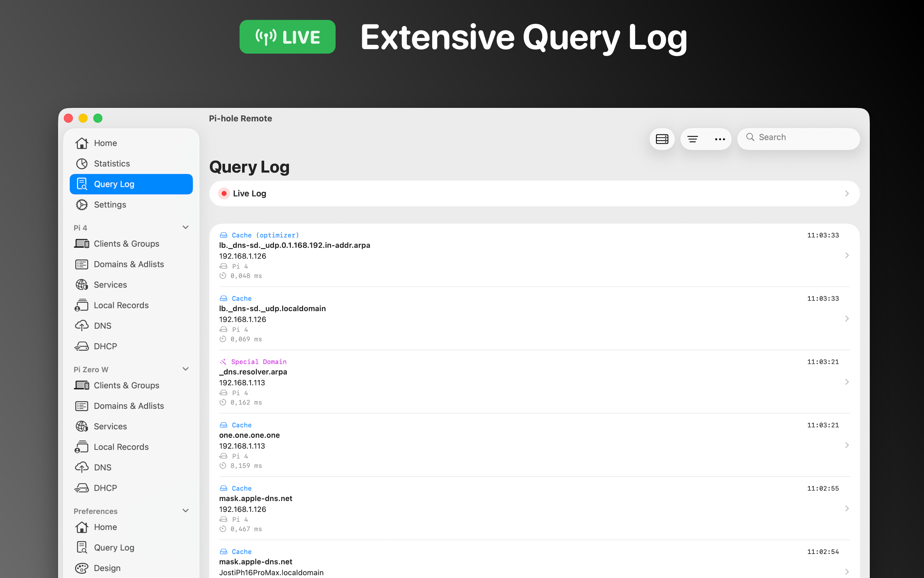Click the 8,159 ms response time
This screenshot has height=578, width=924.
pyautogui.click(x=246, y=466)
